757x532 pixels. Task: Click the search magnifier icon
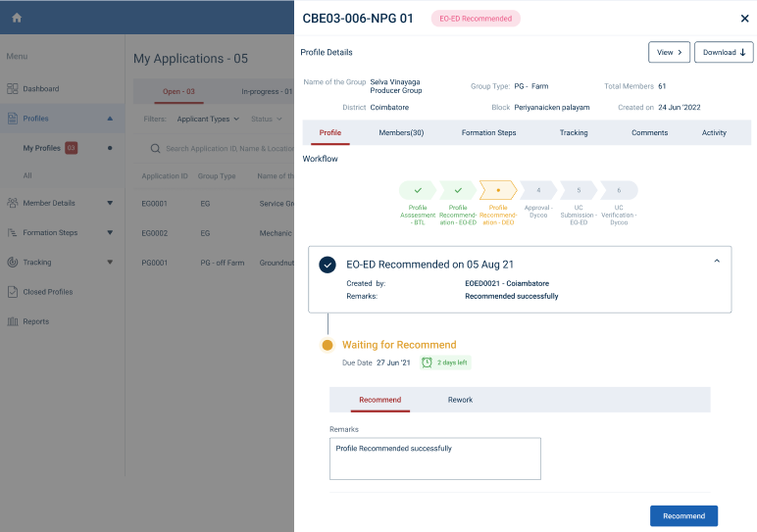[x=155, y=149]
